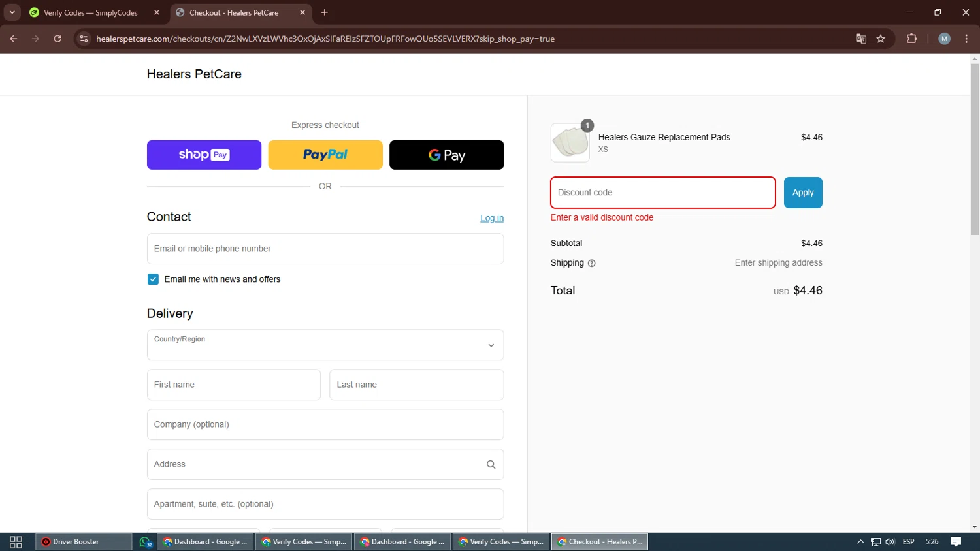Uncheck Email me with news and offers
The width and height of the screenshot is (980, 551).
point(153,279)
